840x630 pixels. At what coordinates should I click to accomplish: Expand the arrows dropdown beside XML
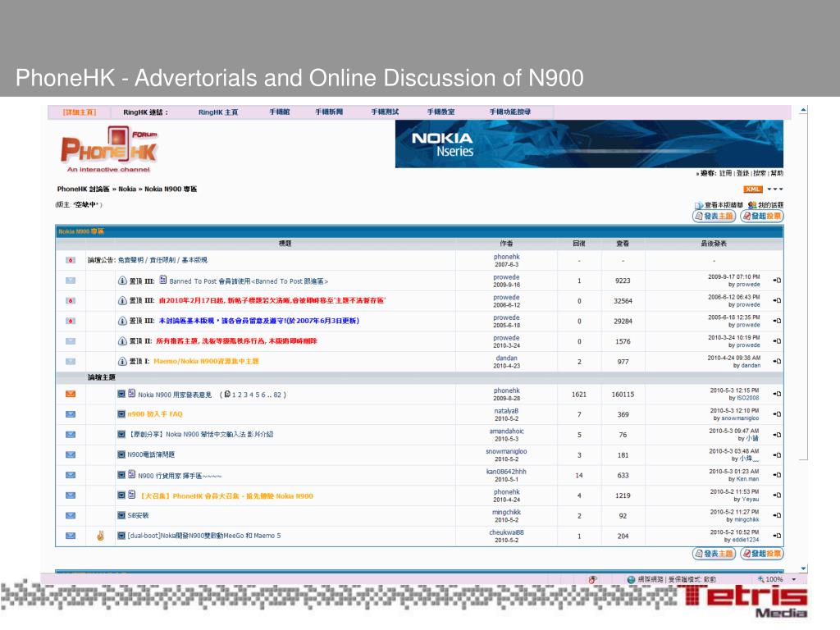[x=774, y=189]
